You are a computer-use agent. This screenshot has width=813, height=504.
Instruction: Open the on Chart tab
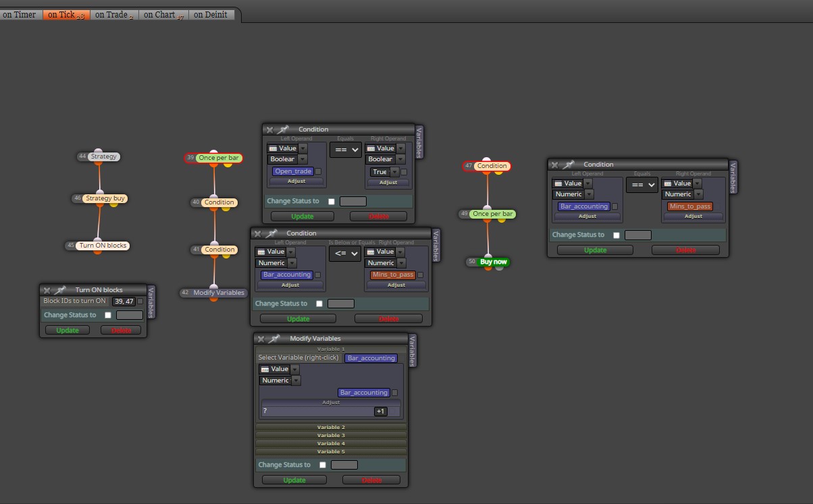pyautogui.click(x=163, y=14)
